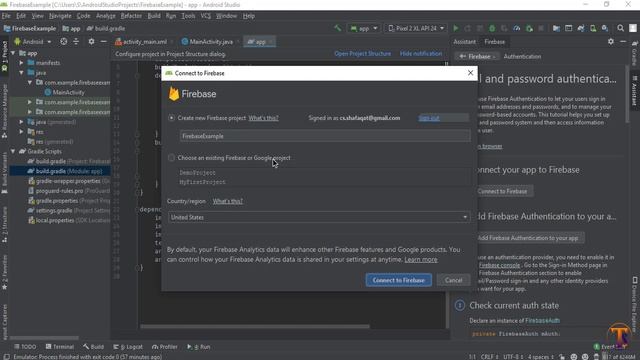Click the Make Project hammer icon
The image size is (640, 360).
click(x=338, y=28)
